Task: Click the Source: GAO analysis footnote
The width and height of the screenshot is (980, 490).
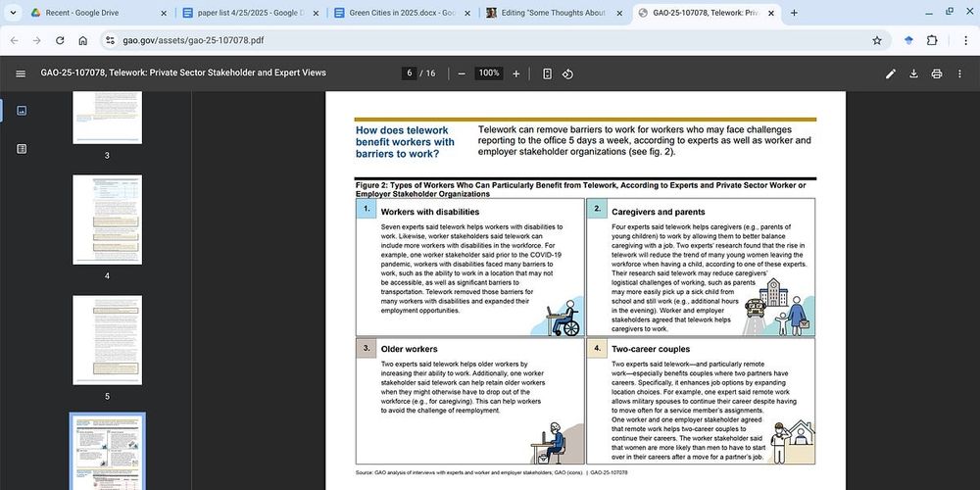Action: click(491, 473)
